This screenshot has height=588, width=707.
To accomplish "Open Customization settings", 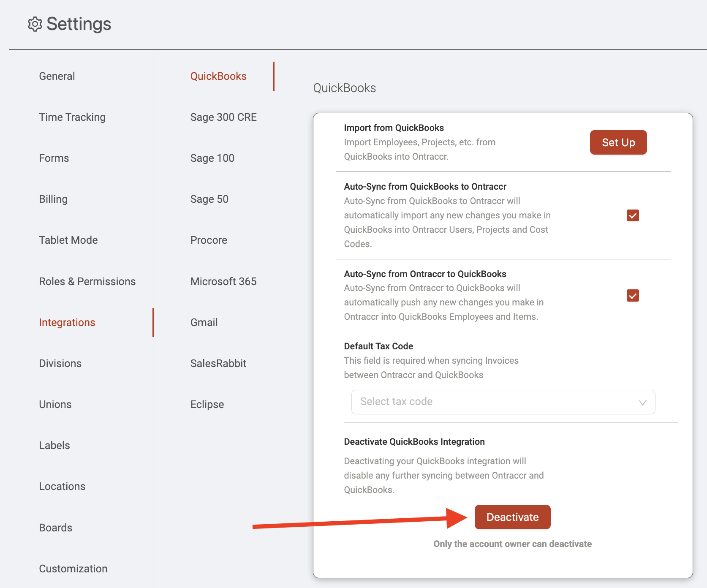I will (x=73, y=569).
